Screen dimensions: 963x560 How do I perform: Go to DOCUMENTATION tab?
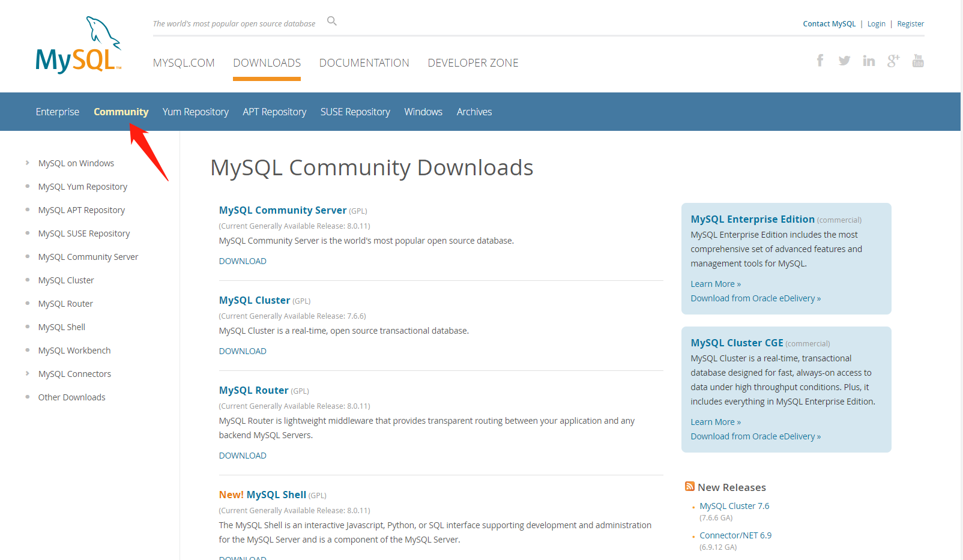pyautogui.click(x=364, y=63)
